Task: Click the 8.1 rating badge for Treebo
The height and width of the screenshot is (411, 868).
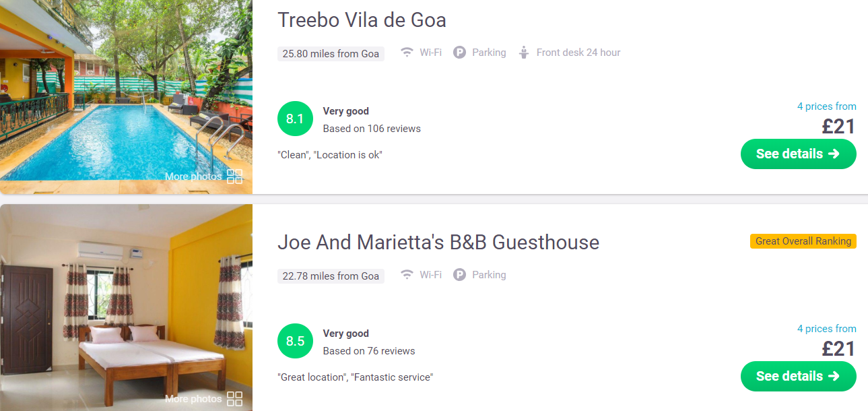Action: coord(295,119)
